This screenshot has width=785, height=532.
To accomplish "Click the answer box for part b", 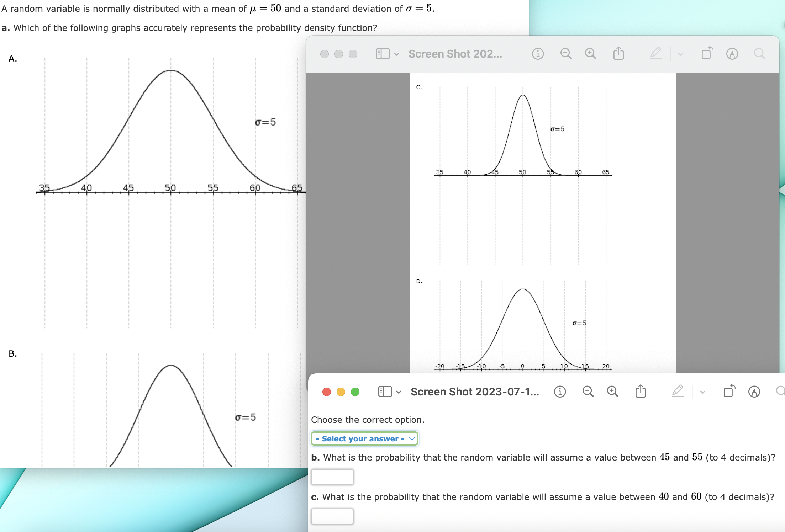I will point(332,477).
